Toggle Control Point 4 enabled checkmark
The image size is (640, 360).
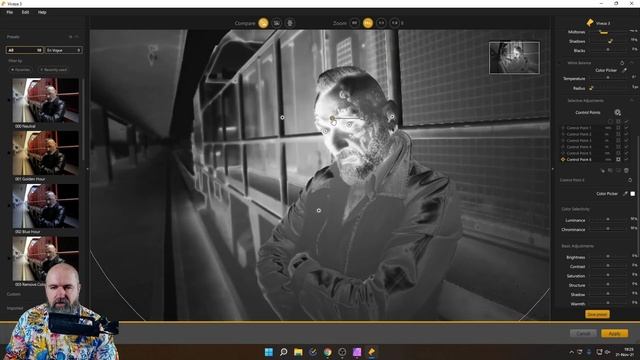point(626,147)
